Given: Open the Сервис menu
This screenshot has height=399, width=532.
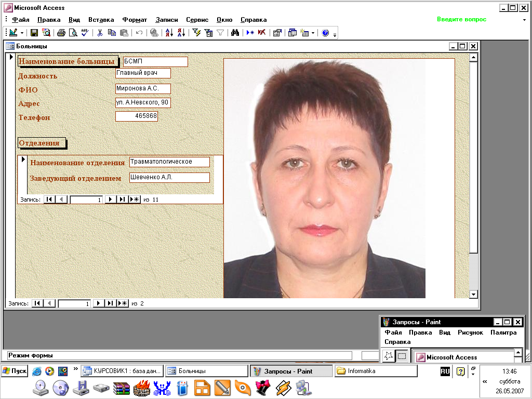Looking at the screenshot, I should [197, 20].
